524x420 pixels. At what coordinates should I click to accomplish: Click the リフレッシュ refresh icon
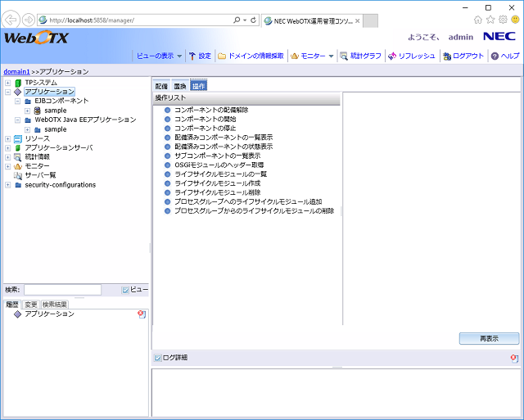coord(393,56)
